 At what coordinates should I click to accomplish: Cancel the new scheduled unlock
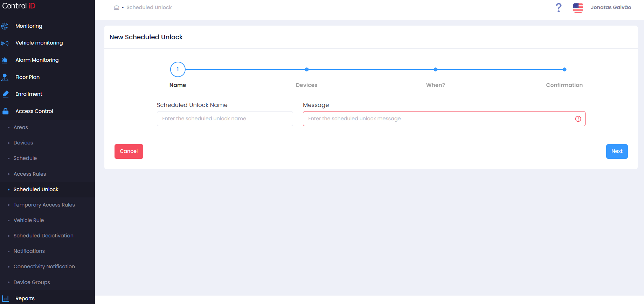(129, 151)
